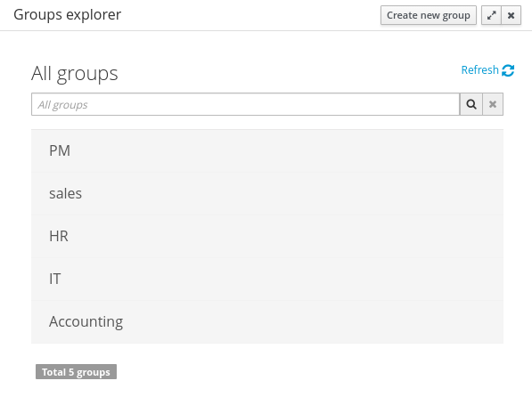Click Create new group button
This screenshot has width=532, height=397.
[x=429, y=15]
